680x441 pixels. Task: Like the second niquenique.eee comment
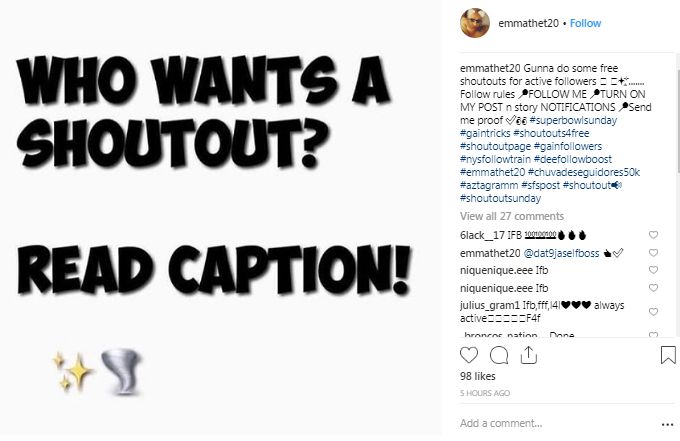click(x=653, y=288)
